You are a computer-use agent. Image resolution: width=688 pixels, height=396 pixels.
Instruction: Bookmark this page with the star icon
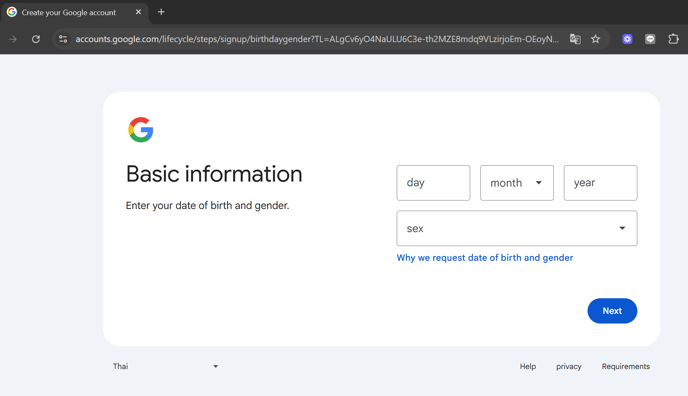(595, 39)
